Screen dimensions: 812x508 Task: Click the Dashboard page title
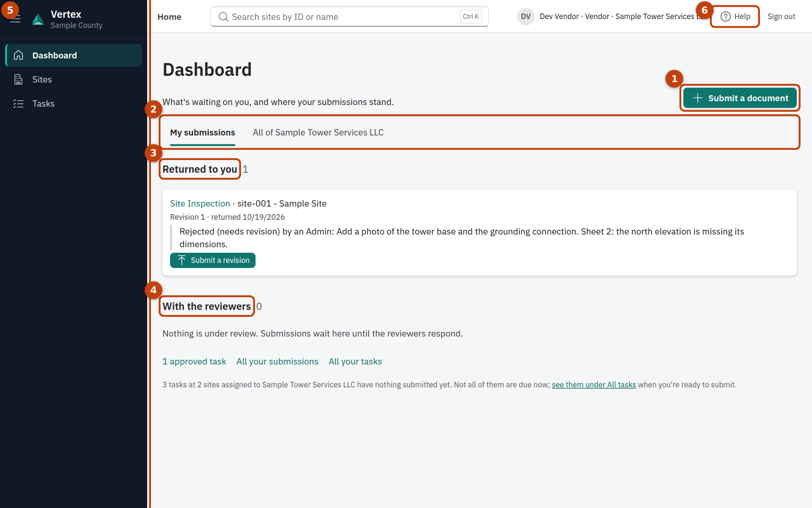207,70
